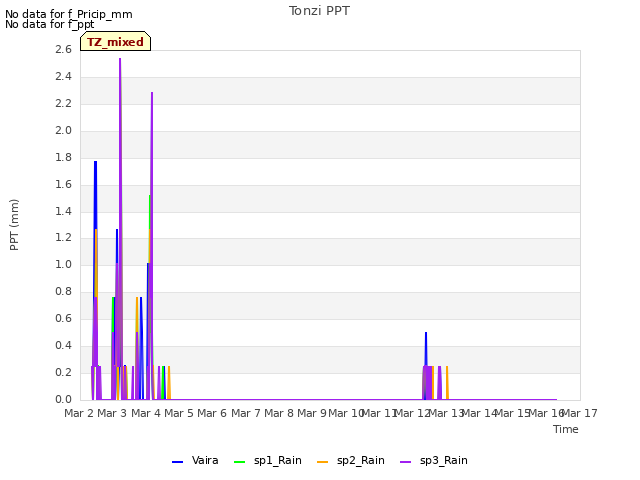
Task: Click the Mar 2 x-axis tick label
Action: (79, 413)
